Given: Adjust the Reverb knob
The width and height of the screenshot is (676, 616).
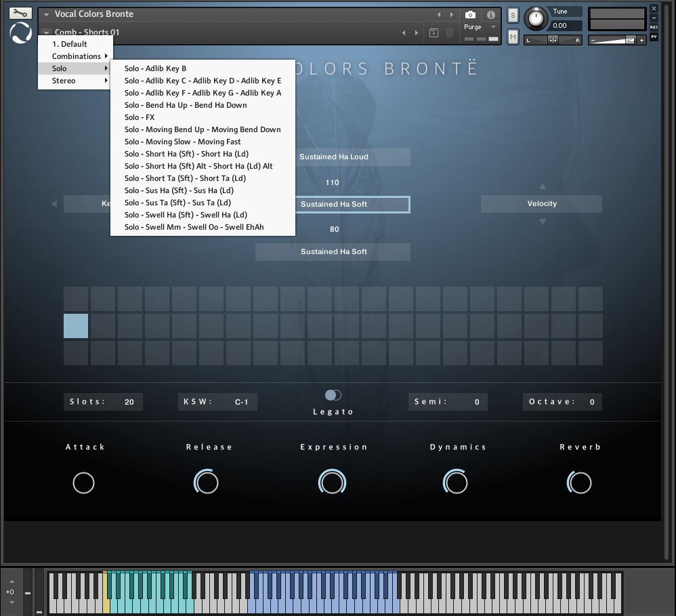Looking at the screenshot, I should point(579,482).
